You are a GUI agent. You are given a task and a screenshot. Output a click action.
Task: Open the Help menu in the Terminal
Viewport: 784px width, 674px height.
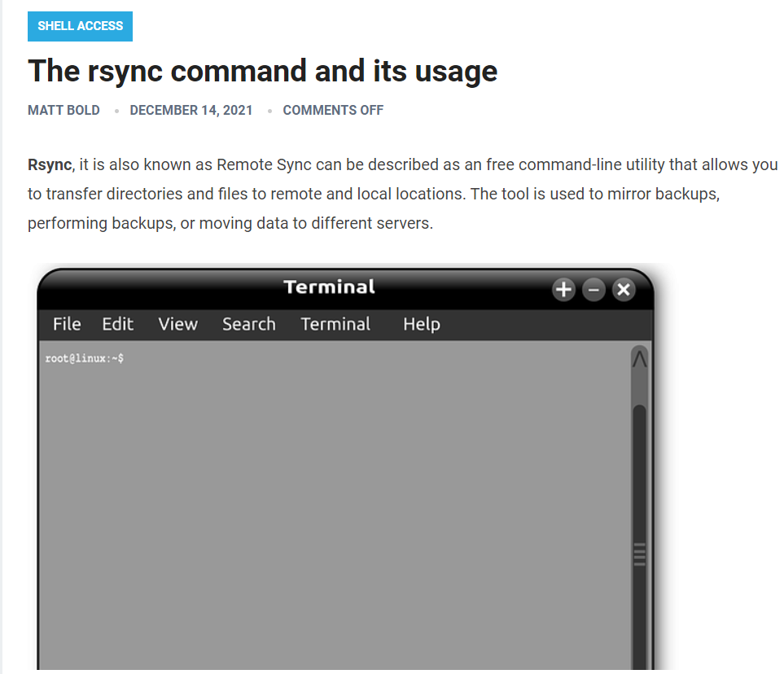click(x=421, y=324)
